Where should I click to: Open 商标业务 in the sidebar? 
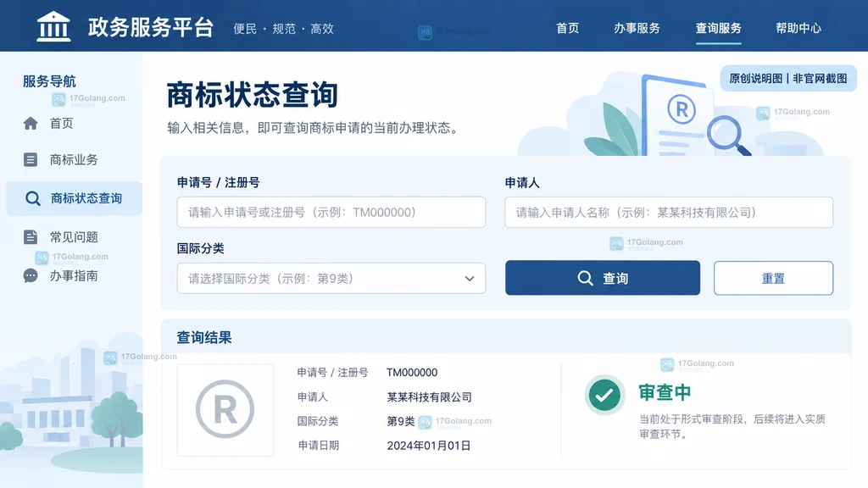point(75,159)
